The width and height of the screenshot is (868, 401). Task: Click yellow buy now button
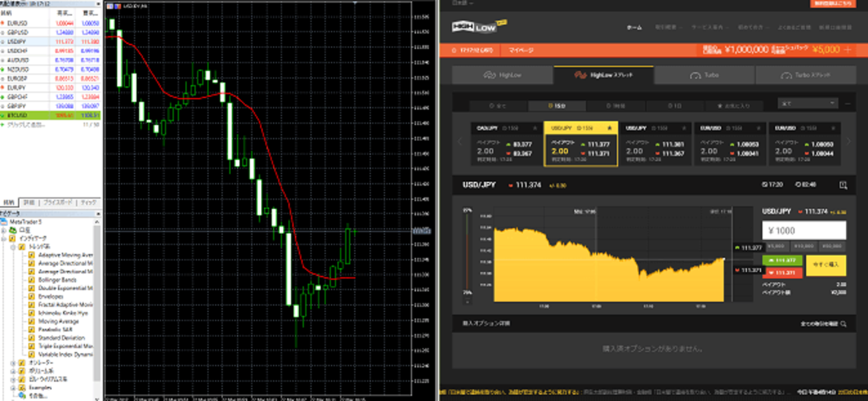pos(826,265)
